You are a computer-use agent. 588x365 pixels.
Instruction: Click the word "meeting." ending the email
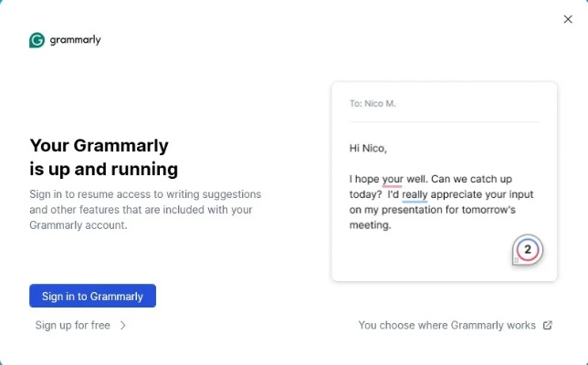370,225
